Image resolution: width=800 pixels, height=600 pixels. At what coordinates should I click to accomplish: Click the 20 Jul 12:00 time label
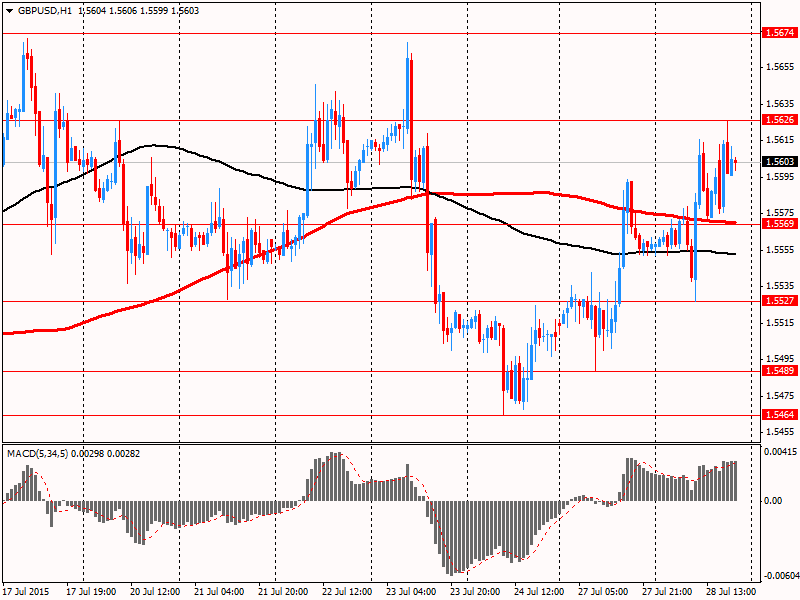(155, 592)
